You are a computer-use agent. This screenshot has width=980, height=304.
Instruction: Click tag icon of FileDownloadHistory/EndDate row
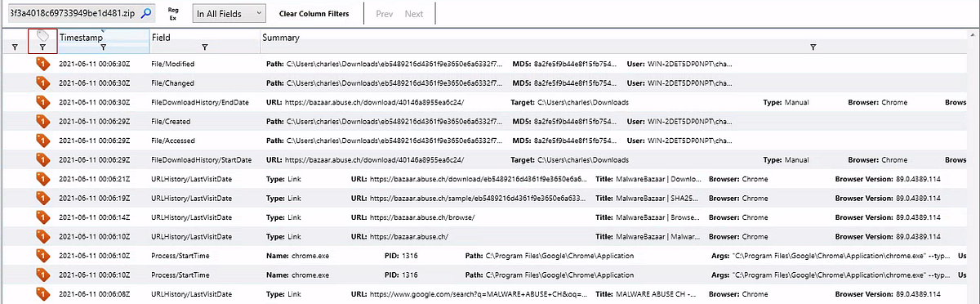point(43,101)
